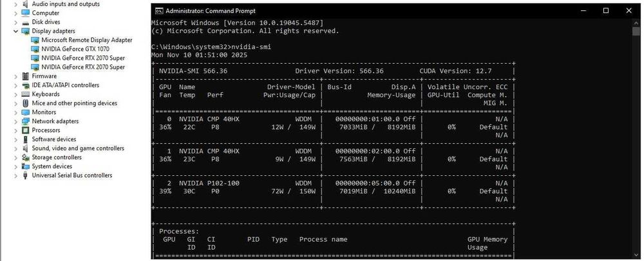The width and height of the screenshot is (644, 261).
Task: Click the Monitors category icon
Action: click(26, 112)
